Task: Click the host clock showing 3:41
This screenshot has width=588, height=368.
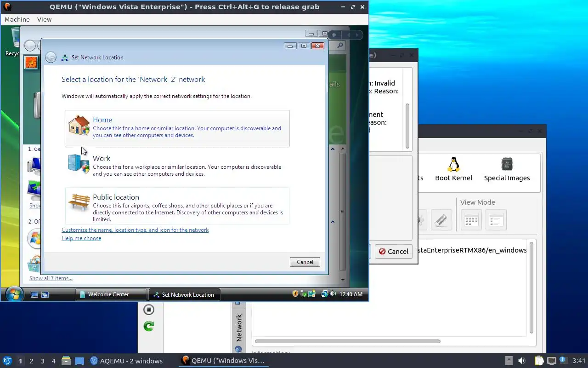Action: click(579, 361)
